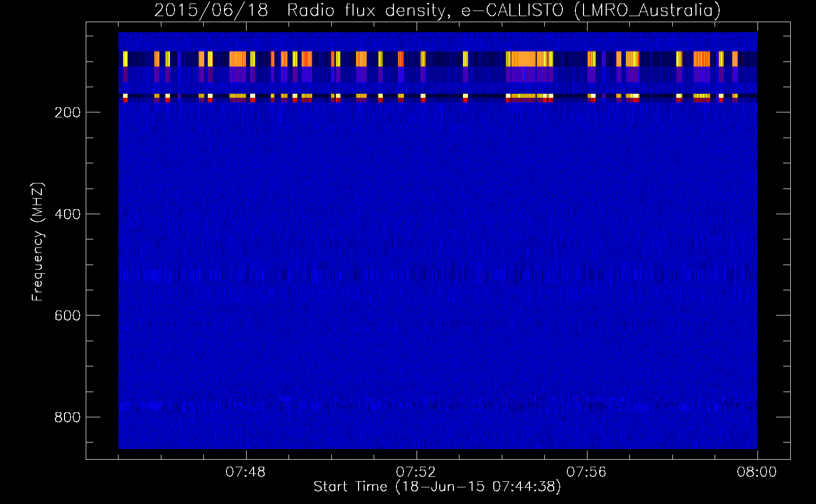
Task: Click the '07:56' time tick label
Action: click(587, 472)
